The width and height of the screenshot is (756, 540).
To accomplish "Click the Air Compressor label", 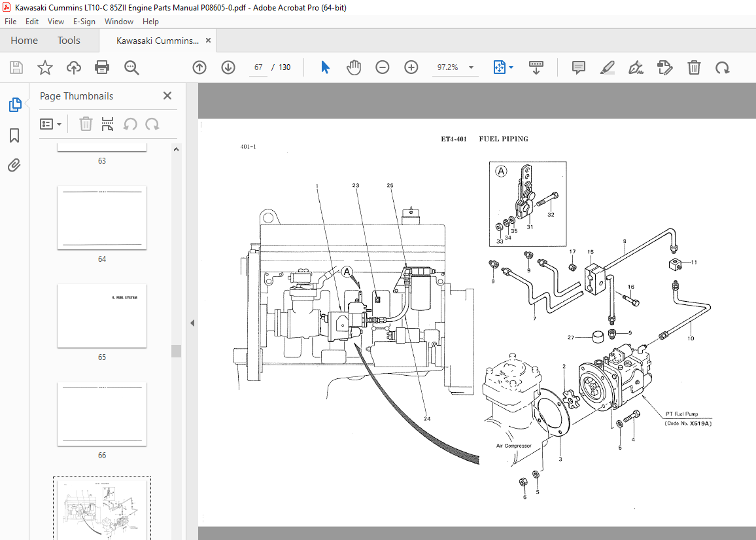I will coord(513,446).
